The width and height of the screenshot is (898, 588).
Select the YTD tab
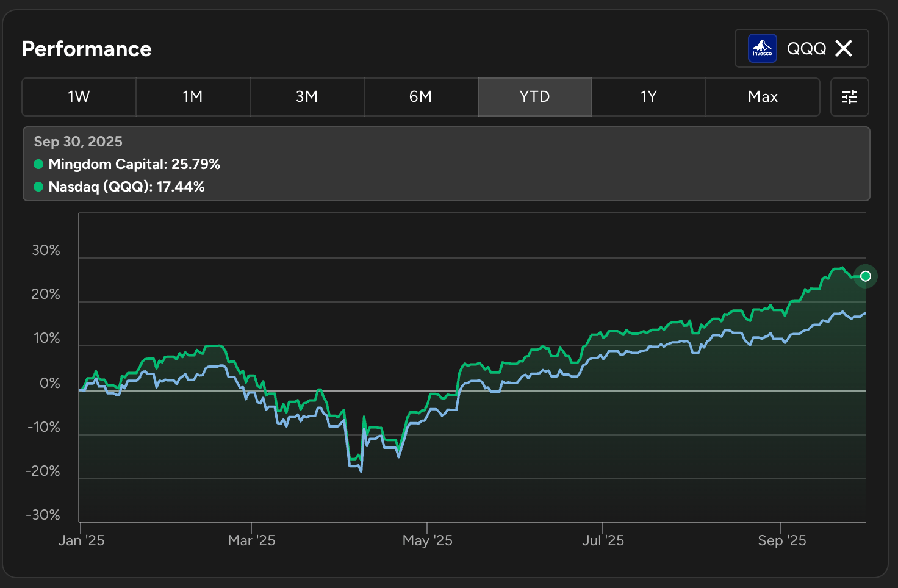535,97
